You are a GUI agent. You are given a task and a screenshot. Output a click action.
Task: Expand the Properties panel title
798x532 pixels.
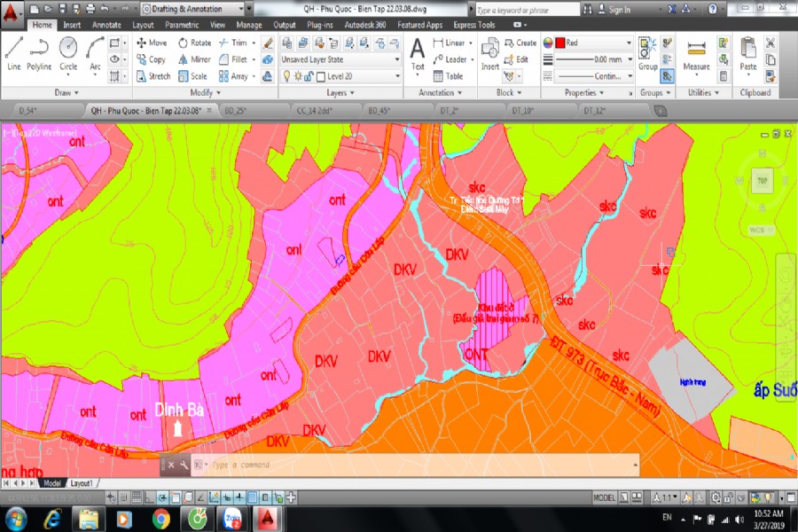coord(583,92)
